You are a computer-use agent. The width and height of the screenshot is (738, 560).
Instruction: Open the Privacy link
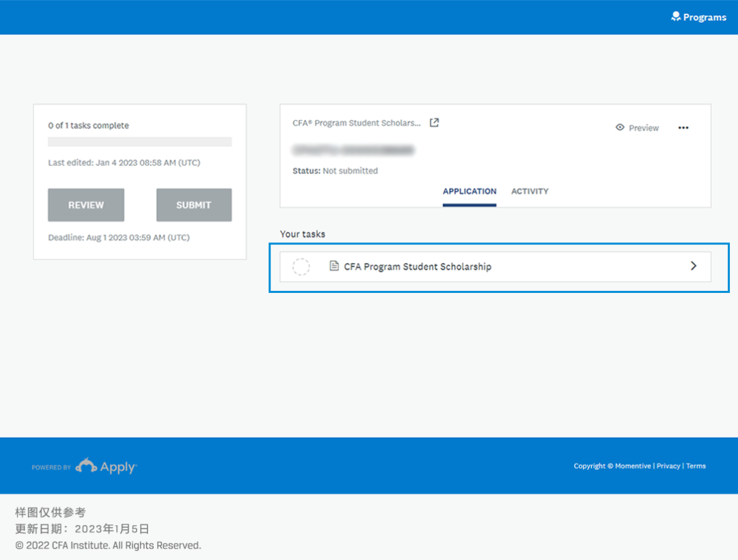click(x=668, y=466)
